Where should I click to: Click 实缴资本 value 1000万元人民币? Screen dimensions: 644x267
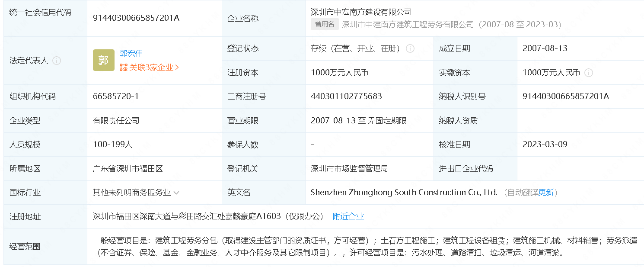coord(552,73)
